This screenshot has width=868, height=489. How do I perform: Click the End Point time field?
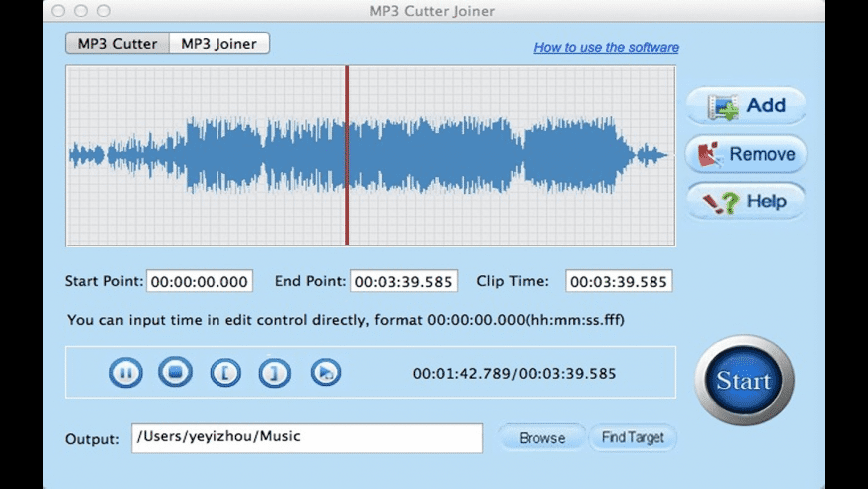[404, 281]
